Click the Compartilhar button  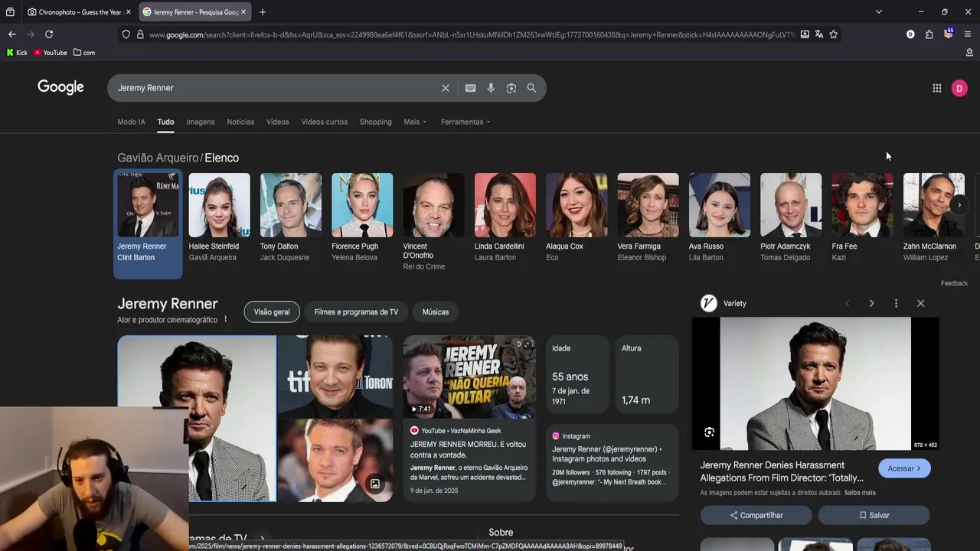click(x=756, y=515)
